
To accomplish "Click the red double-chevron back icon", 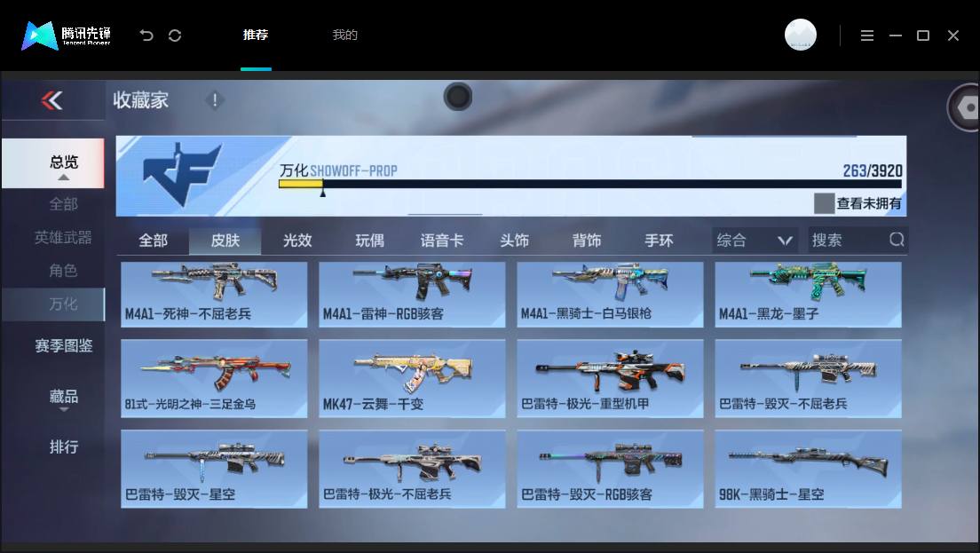I will (51, 100).
